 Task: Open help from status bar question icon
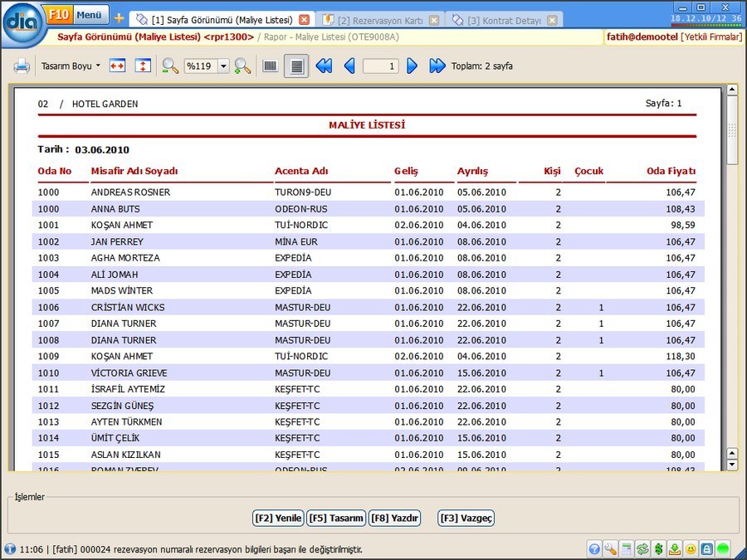pyautogui.click(x=594, y=549)
